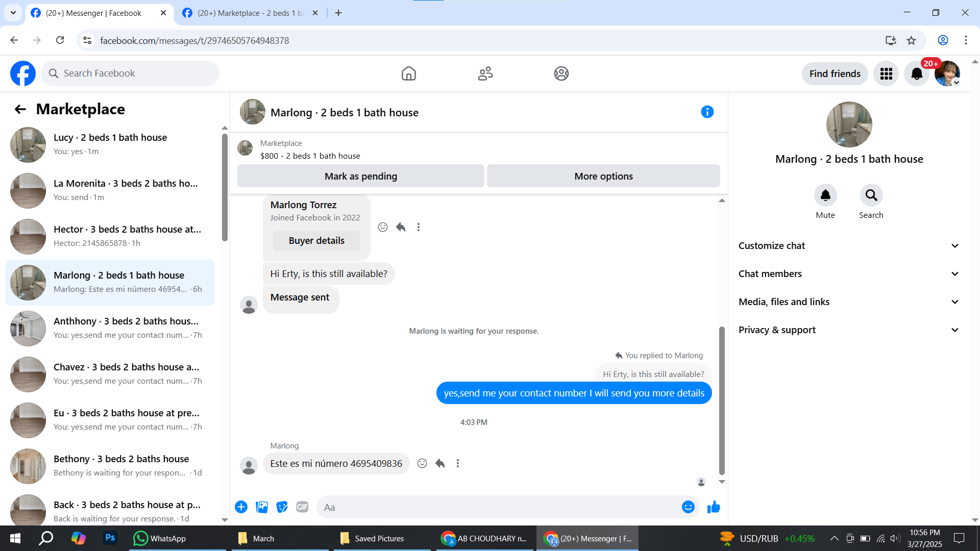Go back from Marketplace chats list
Image resolution: width=980 pixels, height=551 pixels.
[x=20, y=109]
